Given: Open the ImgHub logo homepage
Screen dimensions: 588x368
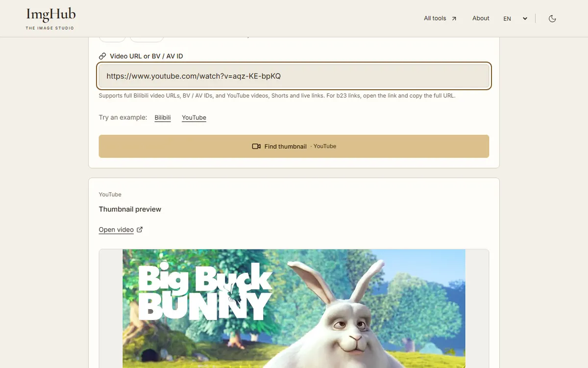Looking at the screenshot, I should (x=50, y=19).
